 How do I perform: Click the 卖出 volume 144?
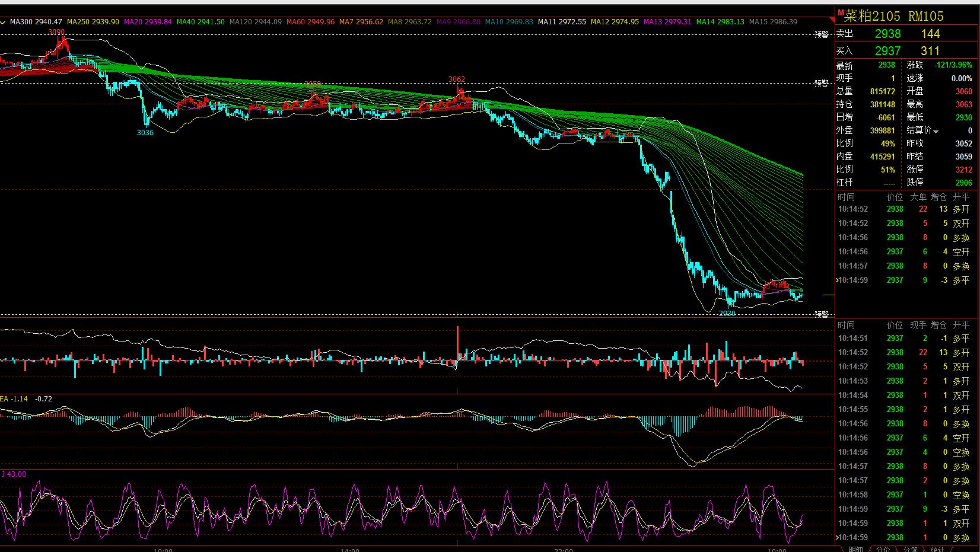point(930,34)
